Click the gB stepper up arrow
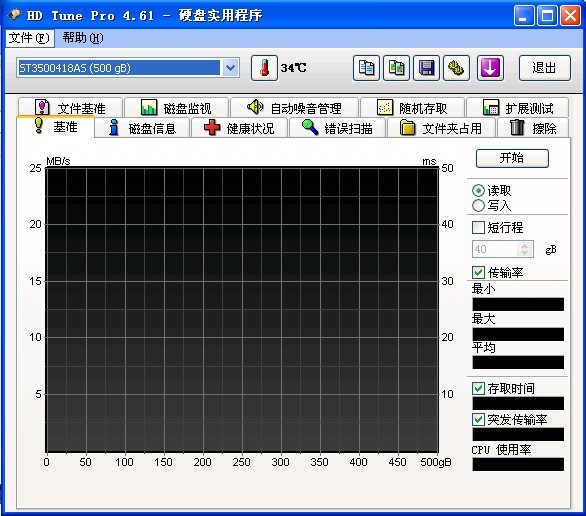Screen dimensions: 586x516 tap(524, 246)
